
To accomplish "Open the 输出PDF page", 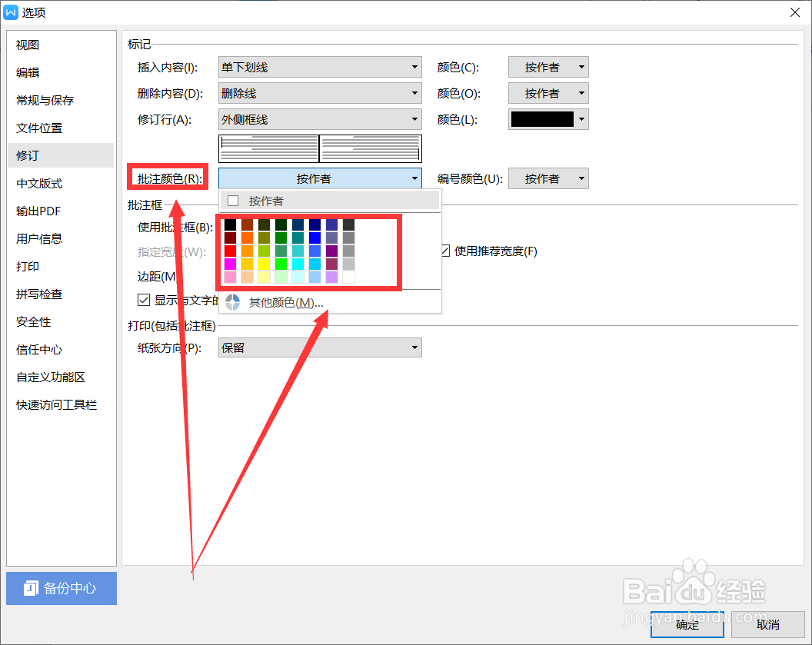I will click(x=61, y=211).
